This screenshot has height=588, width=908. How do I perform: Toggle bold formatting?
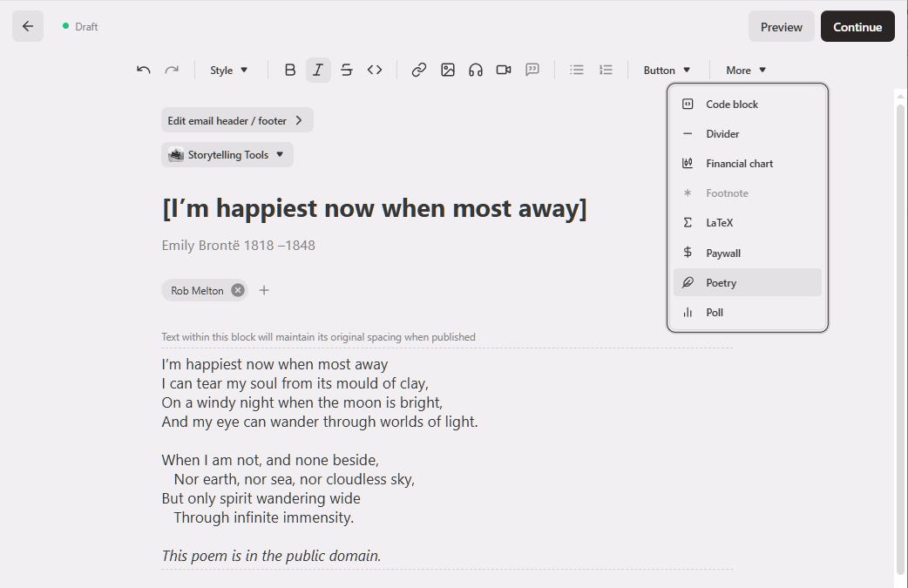point(290,70)
